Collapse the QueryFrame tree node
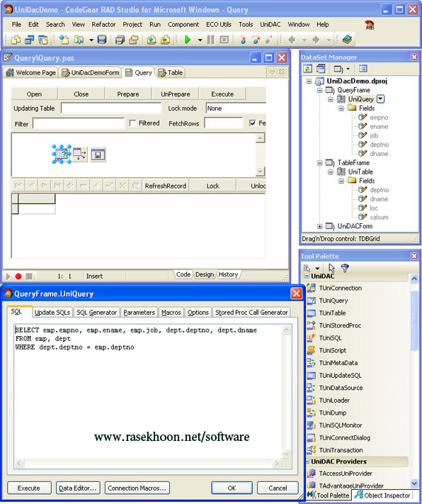This screenshot has height=504, width=422. [319, 90]
